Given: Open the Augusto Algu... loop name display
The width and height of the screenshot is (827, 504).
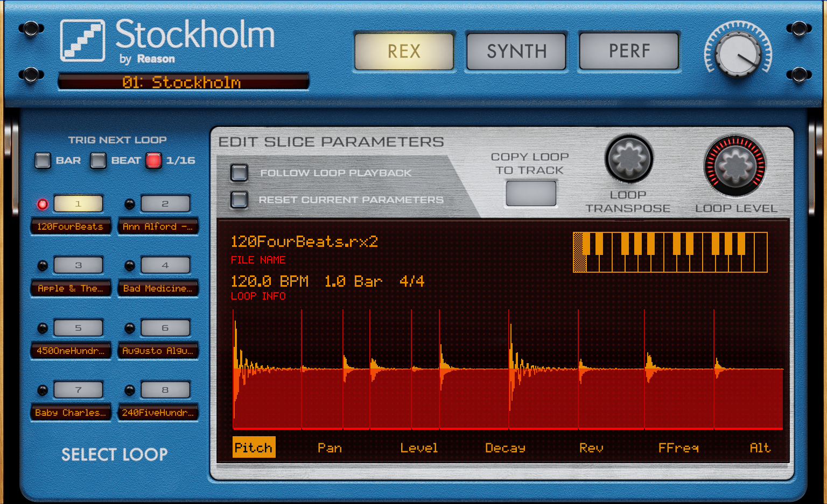Looking at the screenshot, I should (x=158, y=351).
